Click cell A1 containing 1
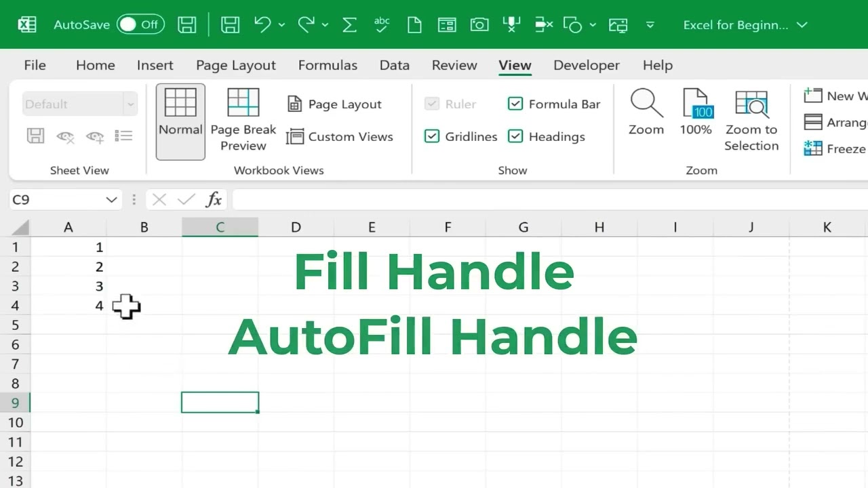The height and width of the screenshot is (488, 868). [68, 247]
